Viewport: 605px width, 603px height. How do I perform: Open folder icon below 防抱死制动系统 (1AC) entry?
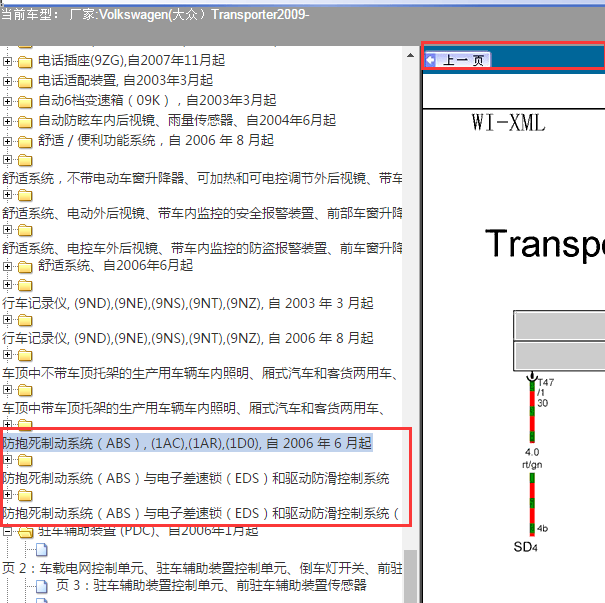pyautogui.click(x=25, y=460)
